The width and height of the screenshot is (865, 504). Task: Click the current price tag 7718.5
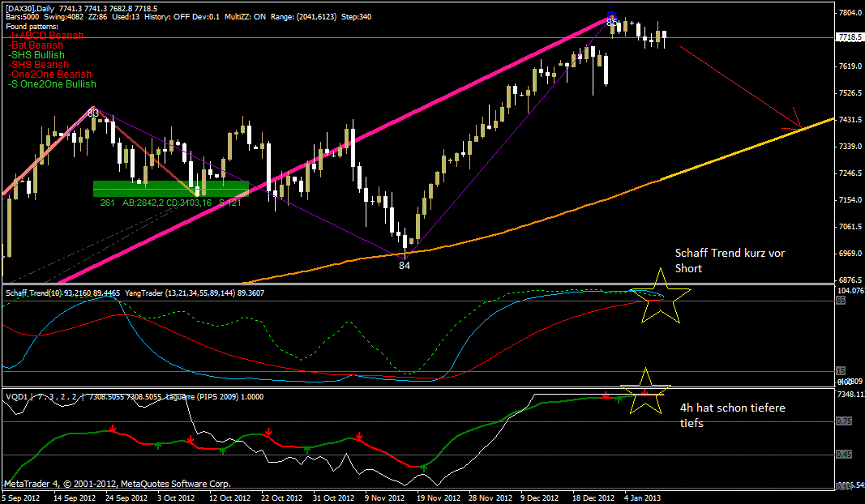point(850,37)
